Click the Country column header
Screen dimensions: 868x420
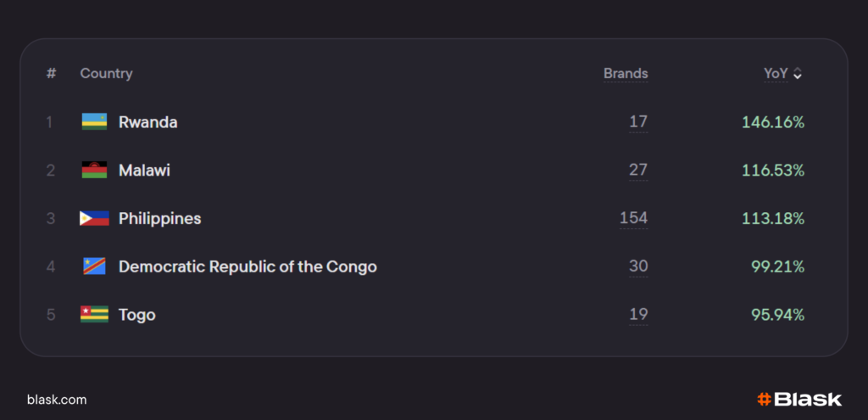point(106,74)
